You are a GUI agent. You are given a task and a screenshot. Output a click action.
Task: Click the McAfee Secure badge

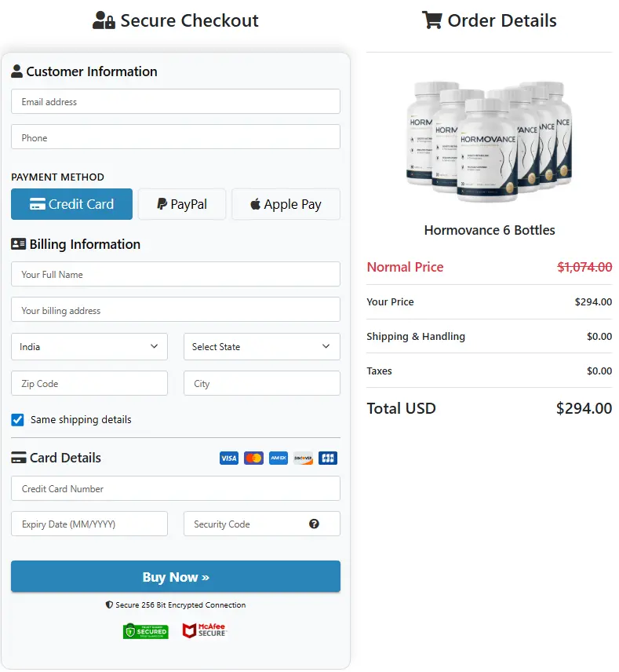pyautogui.click(x=204, y=630)
